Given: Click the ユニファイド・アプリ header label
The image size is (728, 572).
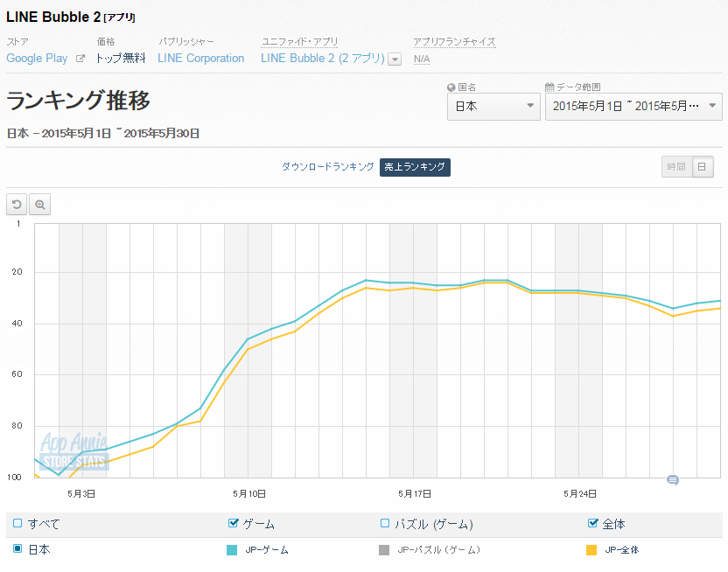Looking at the screenshot, I should coord(300,42).
